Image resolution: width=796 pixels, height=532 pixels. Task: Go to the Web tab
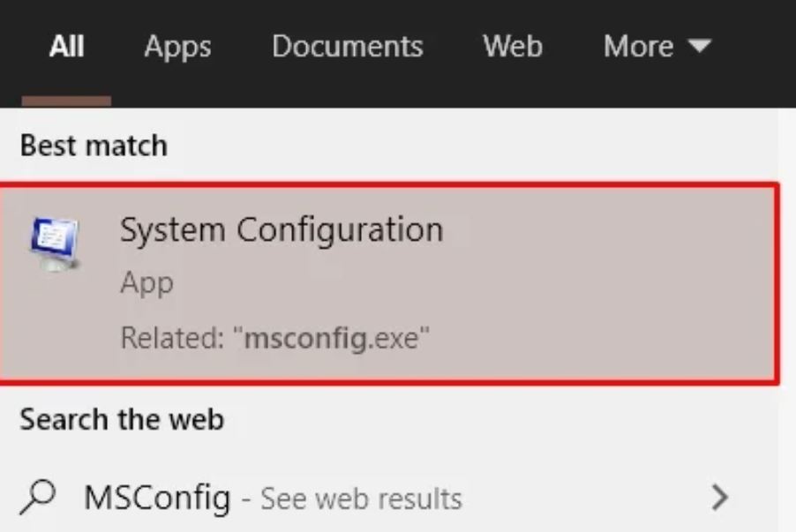[513, 46]
